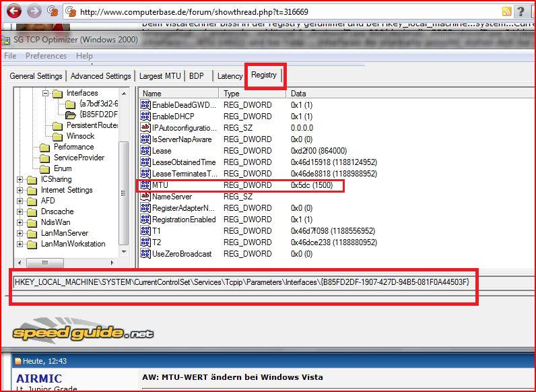Expand the NdisWan tree node
The height and width of the screenshot is (392, 536).
tap(20, 222)
